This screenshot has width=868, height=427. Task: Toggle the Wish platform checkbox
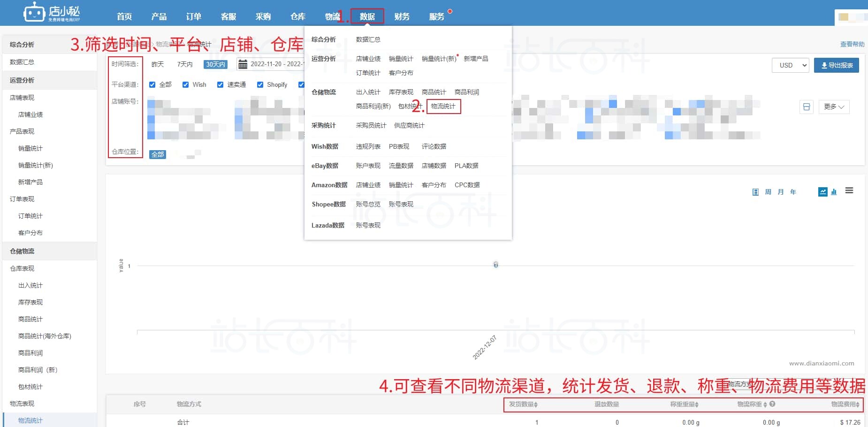coord(185,84)
